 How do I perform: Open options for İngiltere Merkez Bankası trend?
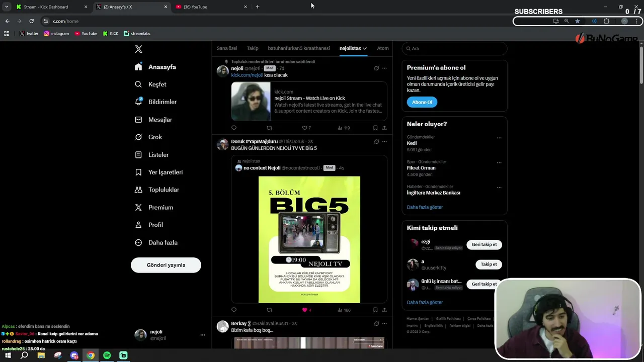(499, 188)
